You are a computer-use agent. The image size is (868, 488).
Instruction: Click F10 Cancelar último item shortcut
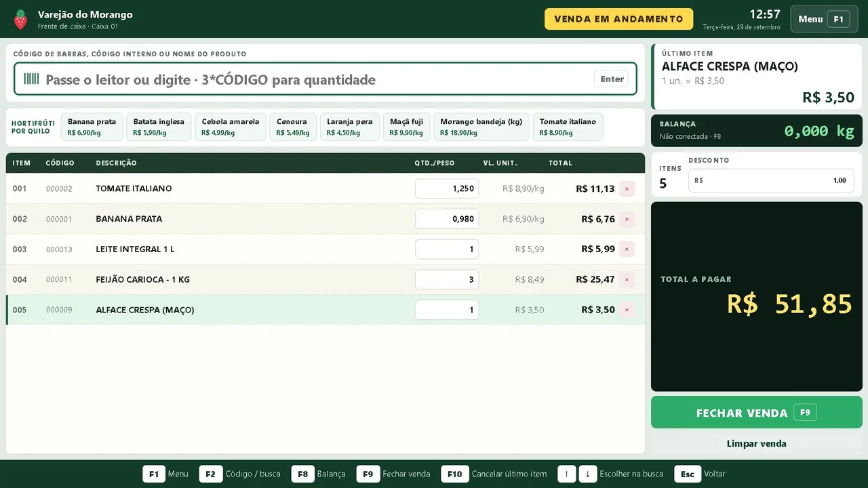(494, 474)
